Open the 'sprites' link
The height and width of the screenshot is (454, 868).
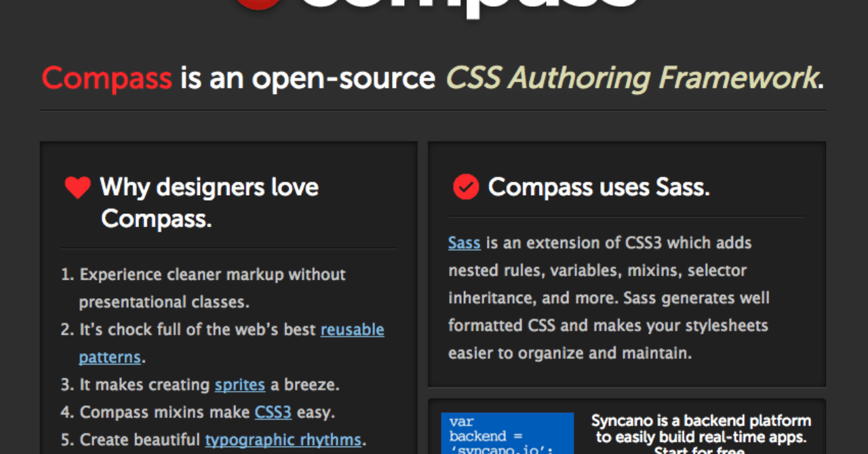click(240, 385)
